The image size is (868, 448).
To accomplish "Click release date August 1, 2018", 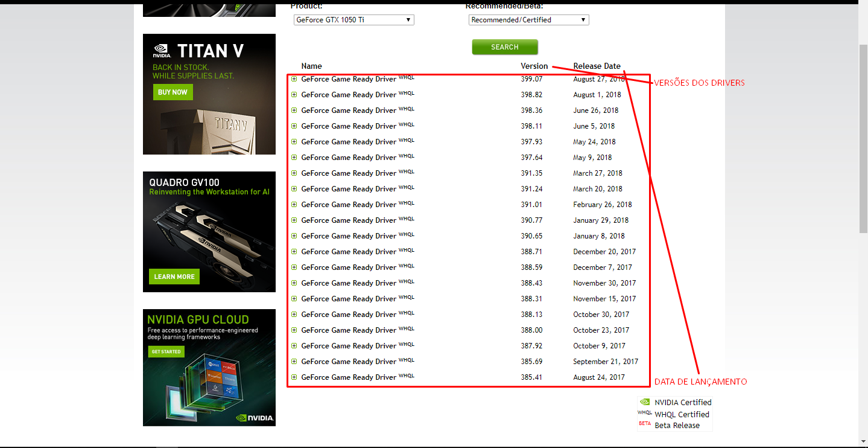I will click(x=597, y=95).
